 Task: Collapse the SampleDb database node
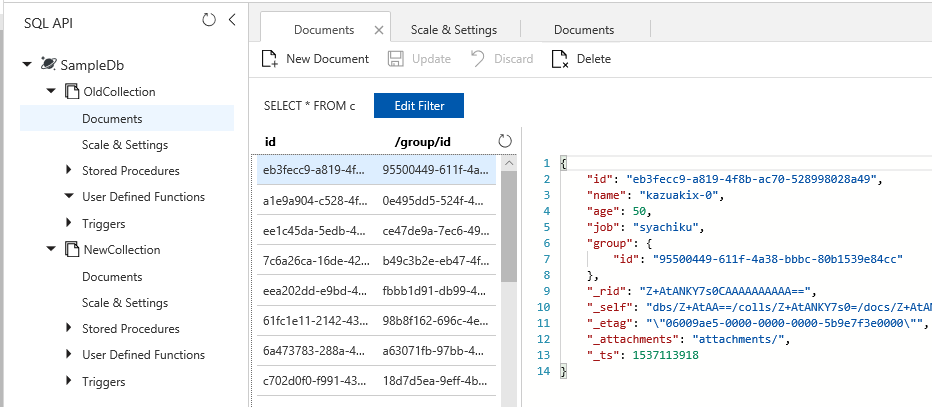(27, 64)
